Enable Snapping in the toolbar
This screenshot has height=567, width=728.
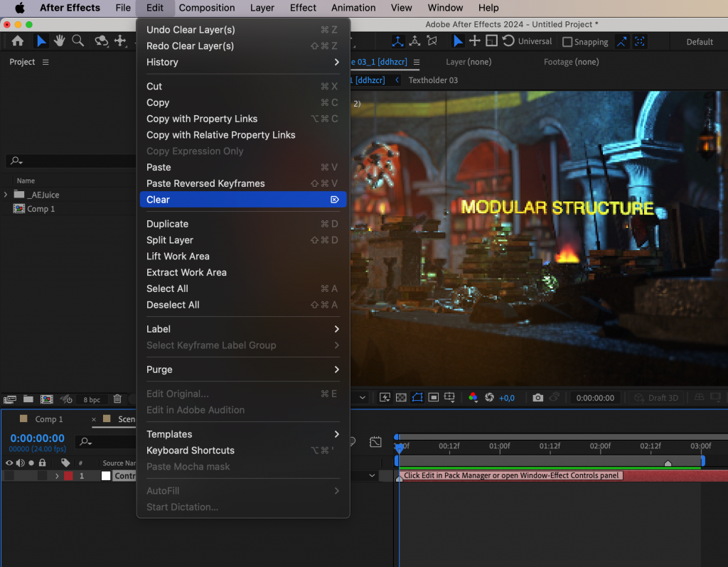click(567, 41)
